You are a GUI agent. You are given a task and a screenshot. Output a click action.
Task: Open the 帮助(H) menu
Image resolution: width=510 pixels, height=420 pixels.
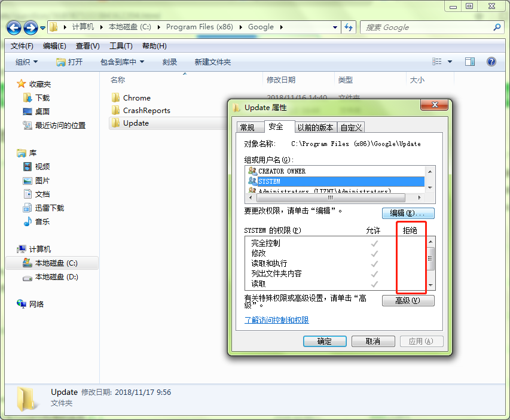pos(154,46)
